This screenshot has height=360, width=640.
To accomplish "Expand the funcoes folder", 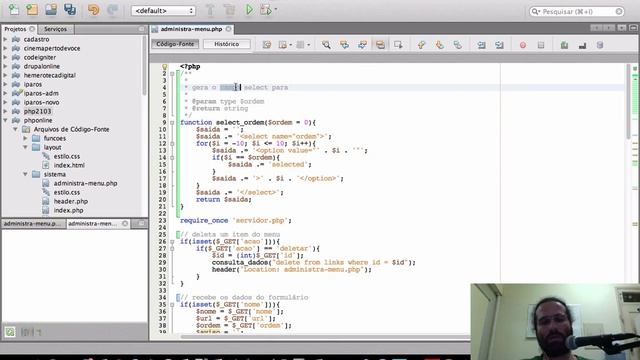I will [25, 138].
